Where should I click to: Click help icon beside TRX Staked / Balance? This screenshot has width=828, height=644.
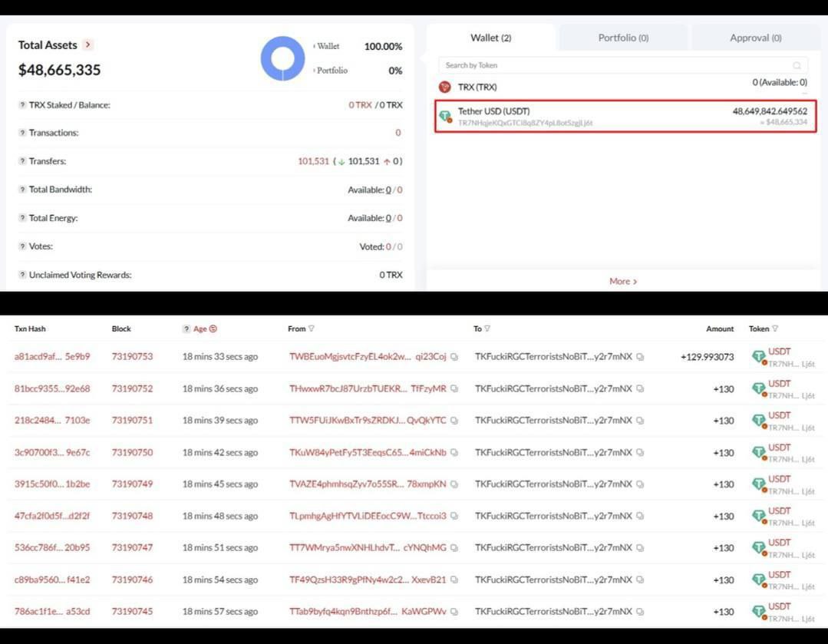[x=22, y=104]
